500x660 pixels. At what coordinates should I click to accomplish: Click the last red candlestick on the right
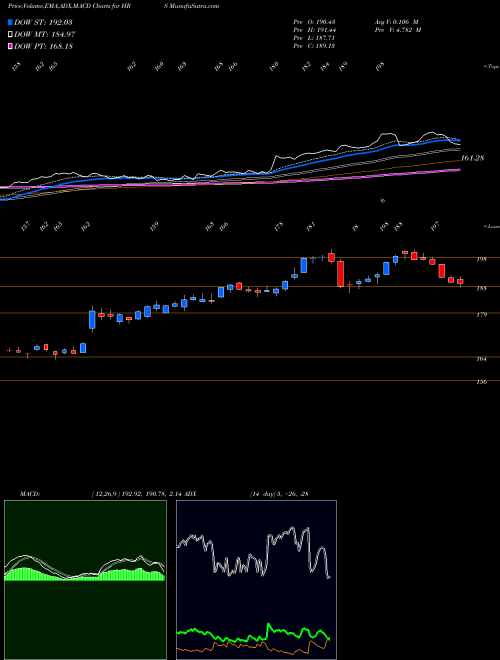click(x=460, y=281)
